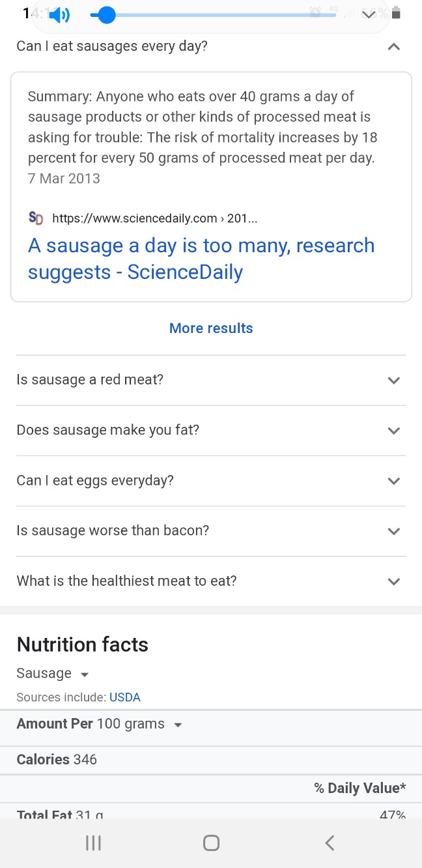
Task: Tap the ScienceDaily URL breadcrumb text
Action: (x=154, y=218)
